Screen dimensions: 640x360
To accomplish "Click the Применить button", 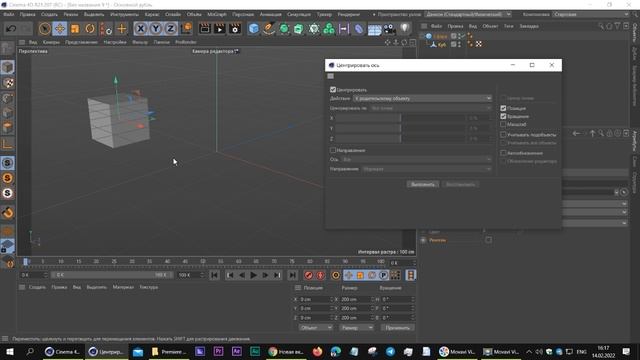I will pyautogui.click(x=398, y=328).
